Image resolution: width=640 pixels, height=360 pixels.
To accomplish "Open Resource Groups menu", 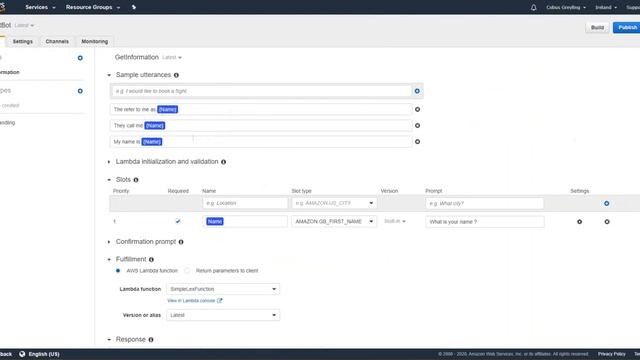I will pos(93,7).
